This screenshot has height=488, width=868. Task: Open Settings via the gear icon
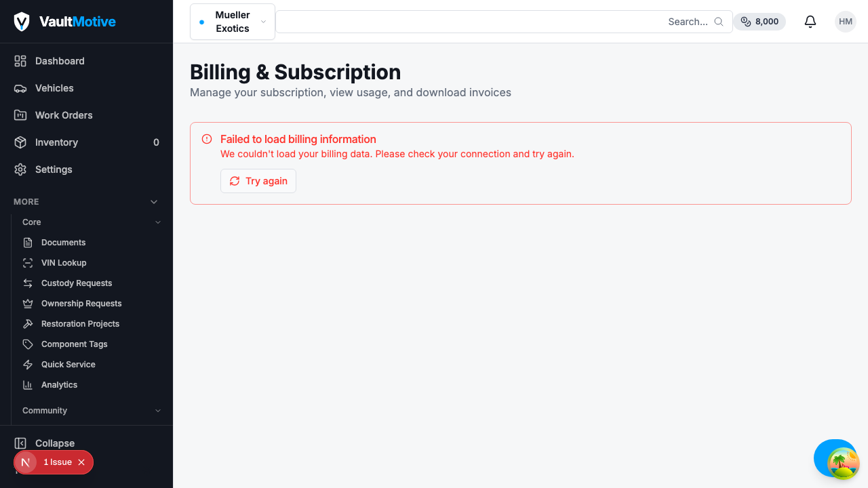click(x=20, y=169)
